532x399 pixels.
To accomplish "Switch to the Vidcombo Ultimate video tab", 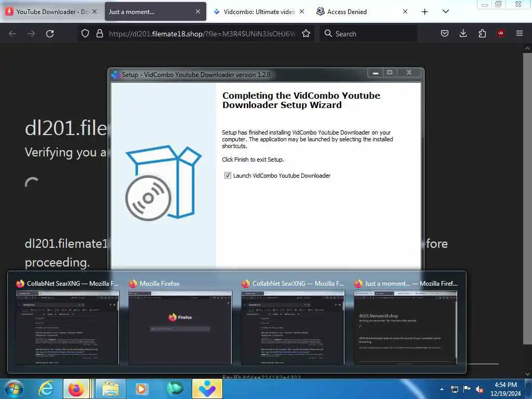I will [x=260, y=11].
